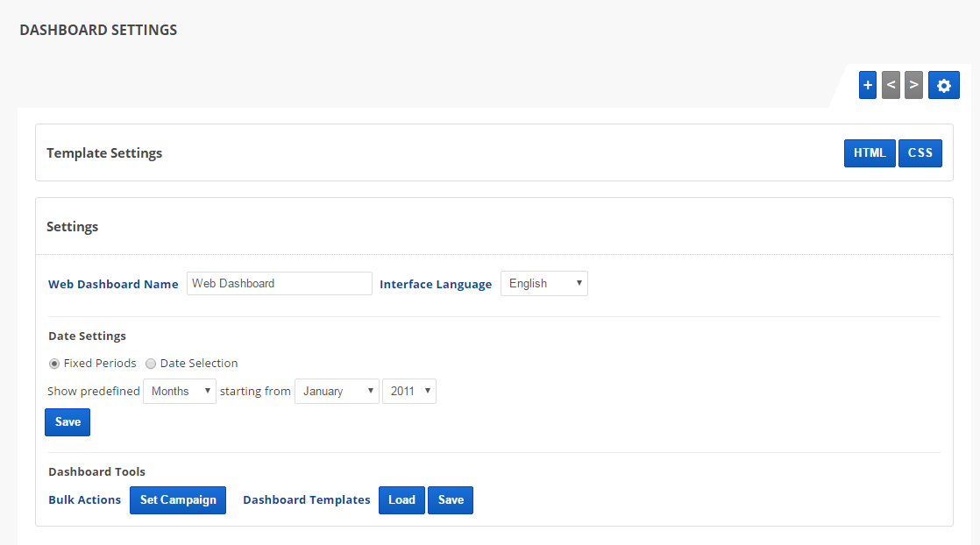Open the CSS template editor

(920, 153)
